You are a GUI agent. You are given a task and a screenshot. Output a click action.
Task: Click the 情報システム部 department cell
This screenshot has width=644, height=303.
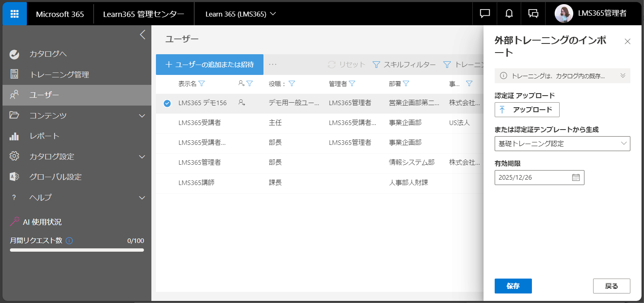(412, 163)
